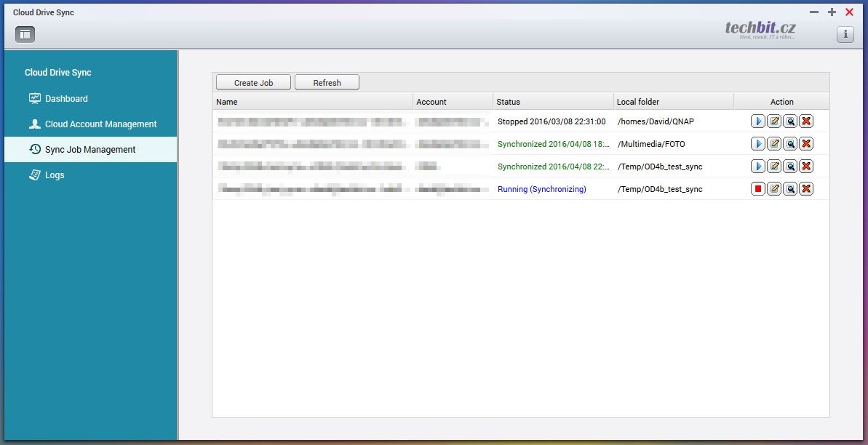The image size is (868, 445).
Task: Sort jobs by Name column header
Action: (227, 102)
